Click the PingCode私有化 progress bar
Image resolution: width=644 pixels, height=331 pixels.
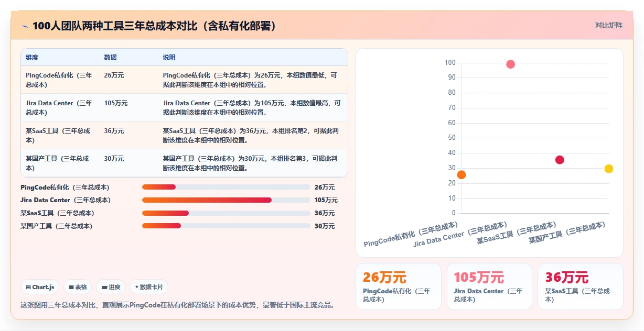(x=226, y=187)
